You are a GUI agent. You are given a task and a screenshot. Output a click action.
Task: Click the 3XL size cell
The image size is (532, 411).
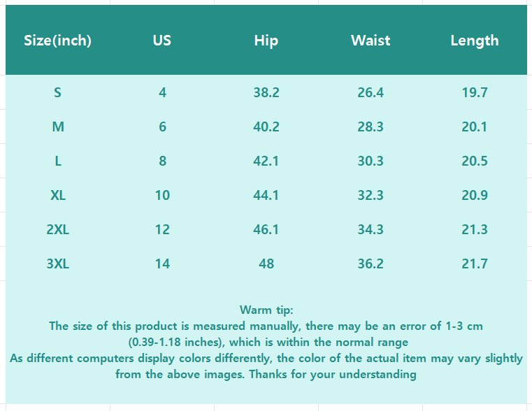tap(57, 264)
